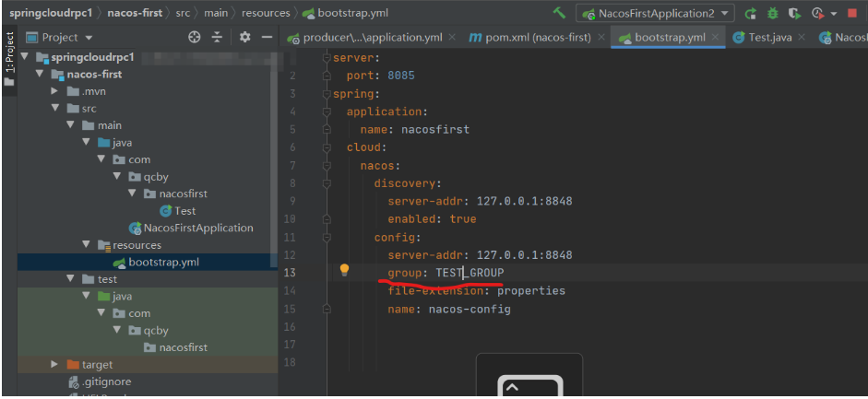This screenshot has height=399, width=868.
Task: Collapse the springcloudrpc1 root node arrow
Action: 24,57
